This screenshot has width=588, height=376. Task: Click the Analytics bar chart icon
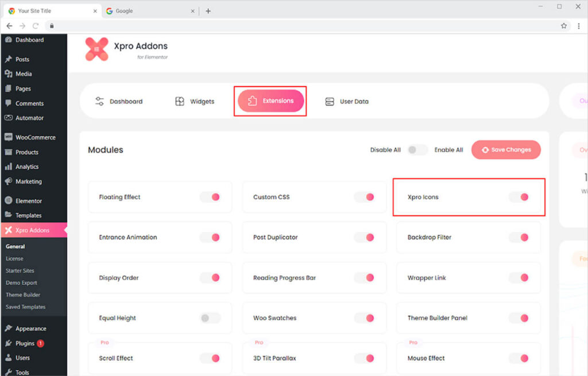(x=8, y=166)
